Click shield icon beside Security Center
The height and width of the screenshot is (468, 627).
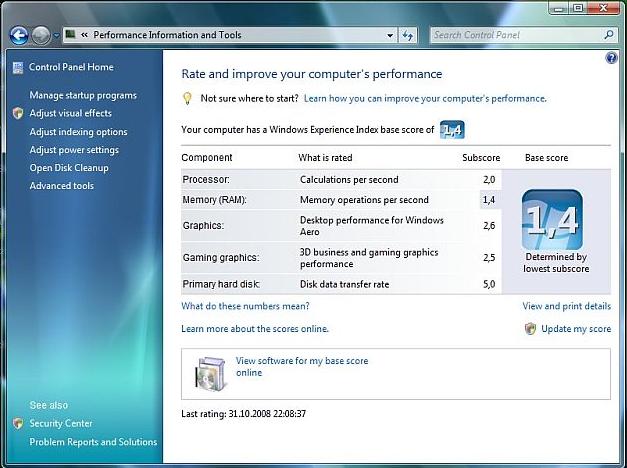[18, 423]
